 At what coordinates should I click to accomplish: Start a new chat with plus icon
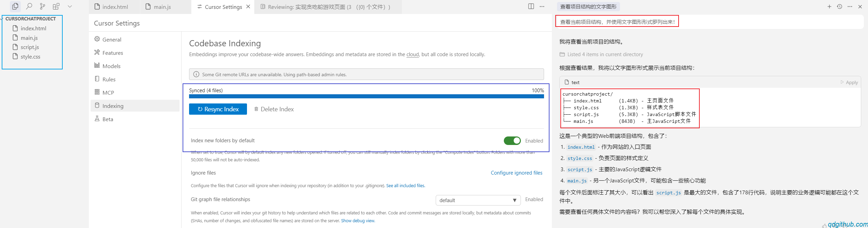(x=830, y=6)
